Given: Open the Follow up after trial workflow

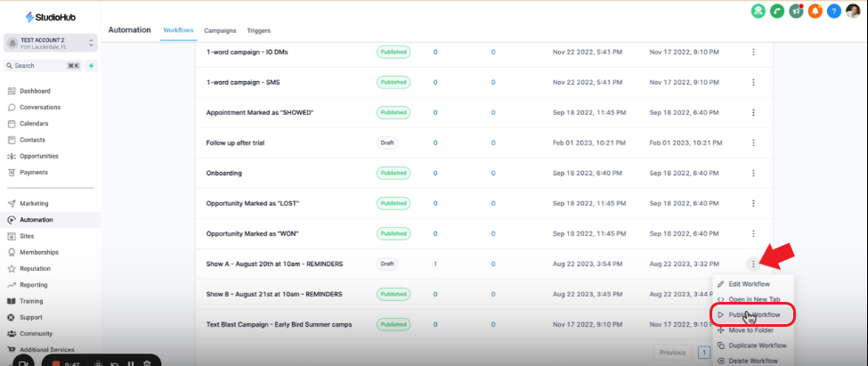Looking at the screenshot, I should (x=235, y=142).
